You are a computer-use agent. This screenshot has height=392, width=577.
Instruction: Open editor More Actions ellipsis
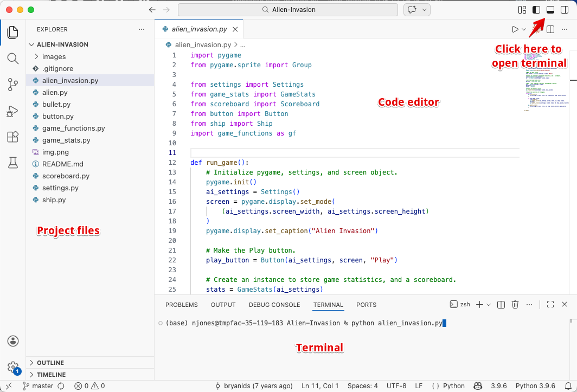tap(565, 29)
